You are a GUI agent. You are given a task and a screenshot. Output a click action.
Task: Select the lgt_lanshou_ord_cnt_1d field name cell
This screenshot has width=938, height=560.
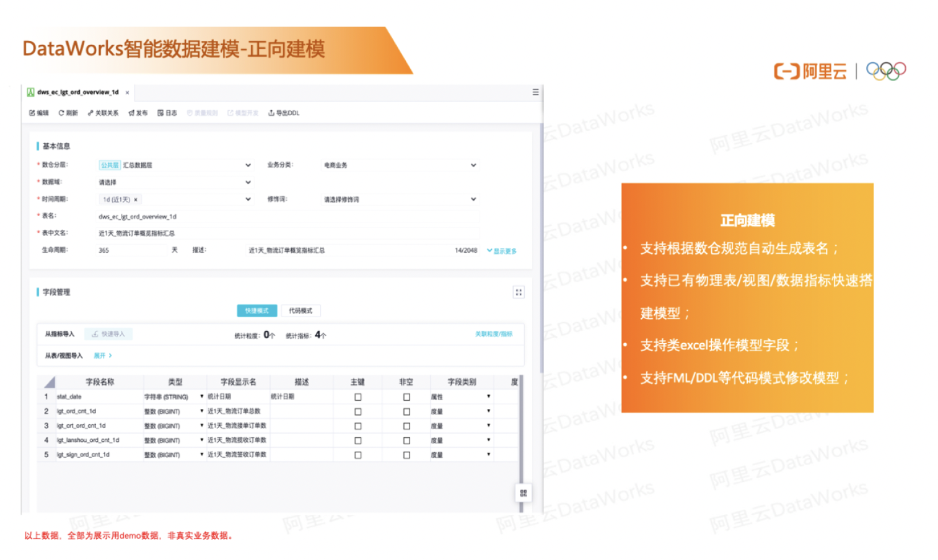coord(99,440)
